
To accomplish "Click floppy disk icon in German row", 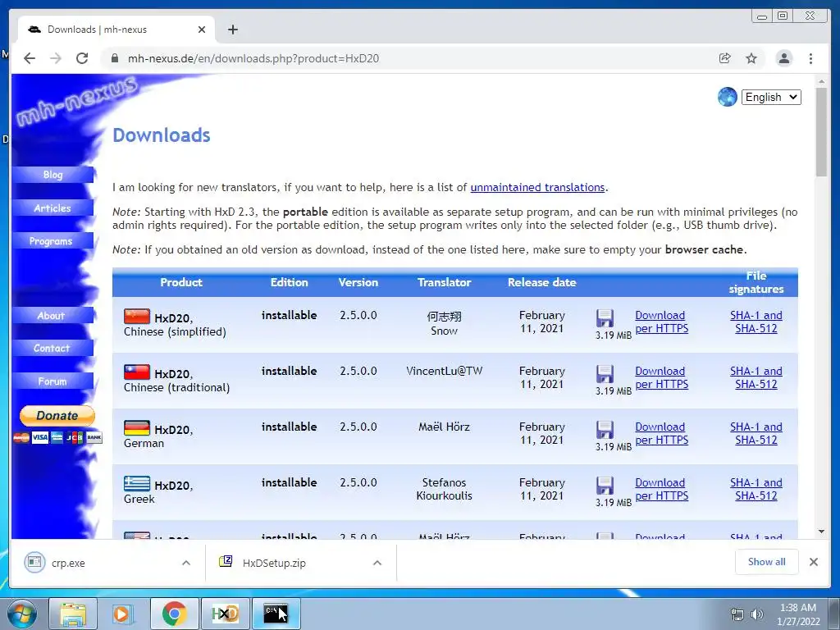I will 605,430.
